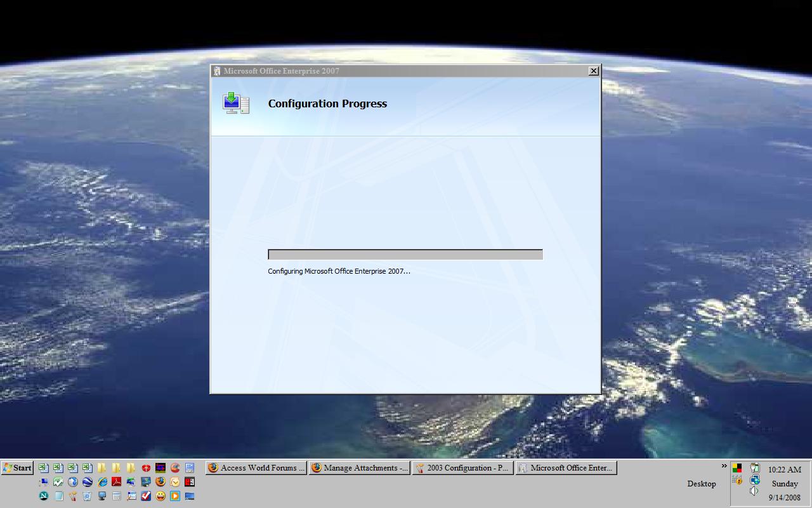Switch to Manage Attachments Firefox window
The width and height of the screenshot is (812, 508).
coord(359,468)
